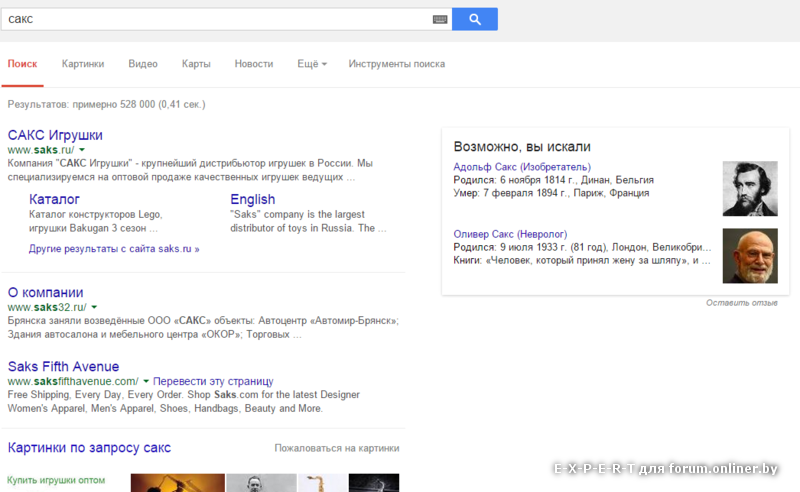Expand arrow next to www.saksfifthavenue.com/
The height and width of the screenshot is (492, 800).
point(146,381)
